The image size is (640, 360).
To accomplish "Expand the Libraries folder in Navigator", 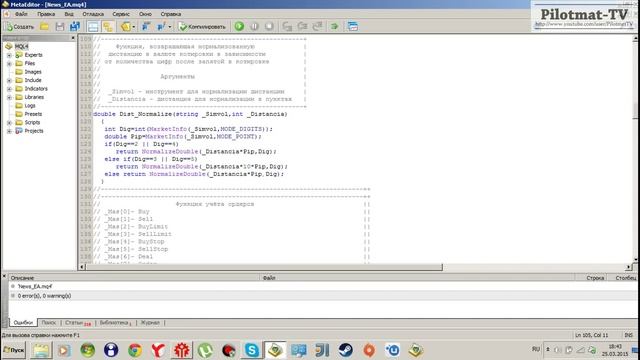I will (9, 98).
